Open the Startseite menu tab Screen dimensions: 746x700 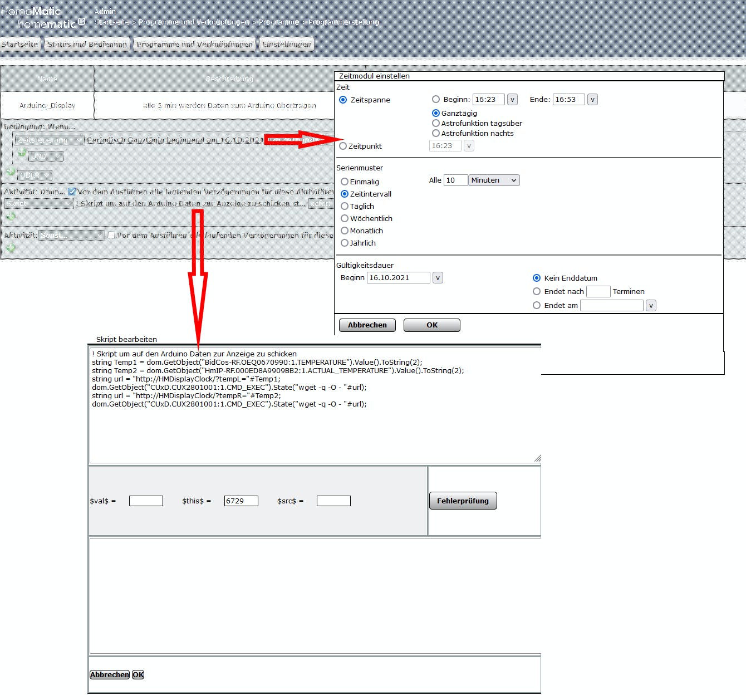click(x=20, y=44)
